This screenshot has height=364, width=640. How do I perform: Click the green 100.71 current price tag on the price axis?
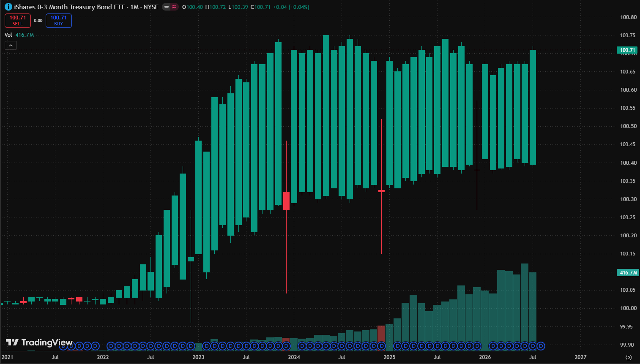coord(627,50)
